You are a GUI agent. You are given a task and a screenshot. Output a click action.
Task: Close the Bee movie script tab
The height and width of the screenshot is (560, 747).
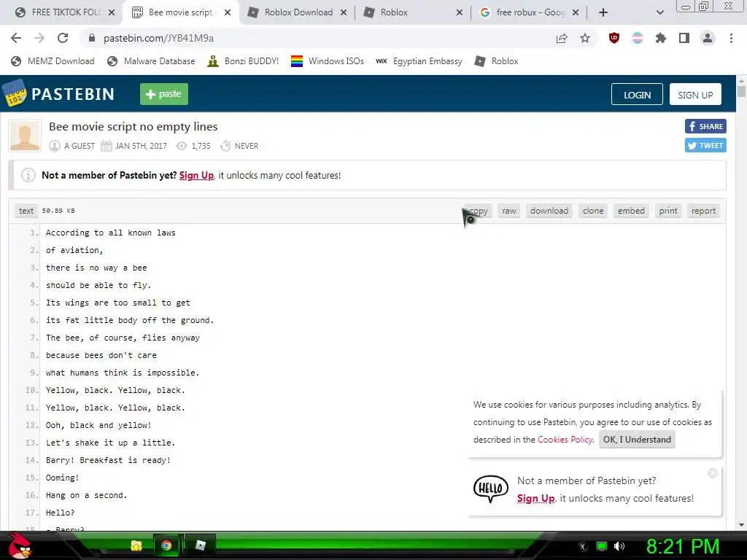(228, 13)
